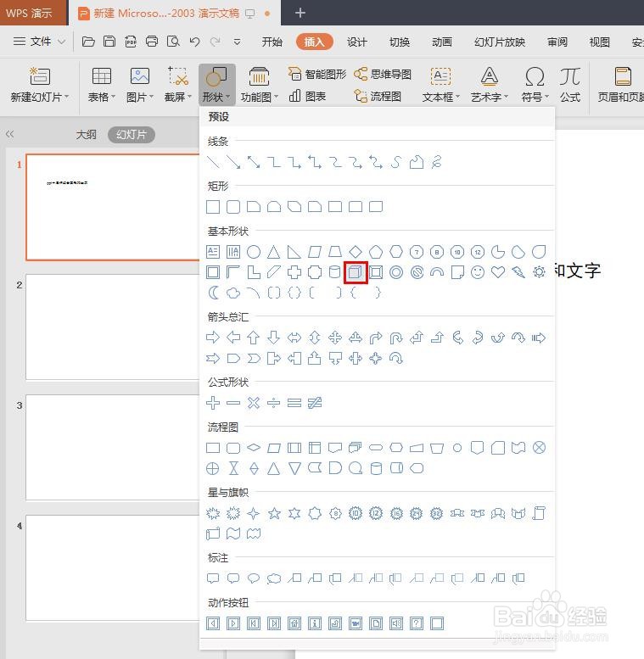The height and width of the screenshot is (659, 644).
Task: Select the donut ring shape
Action: click(x=396, y=272)
